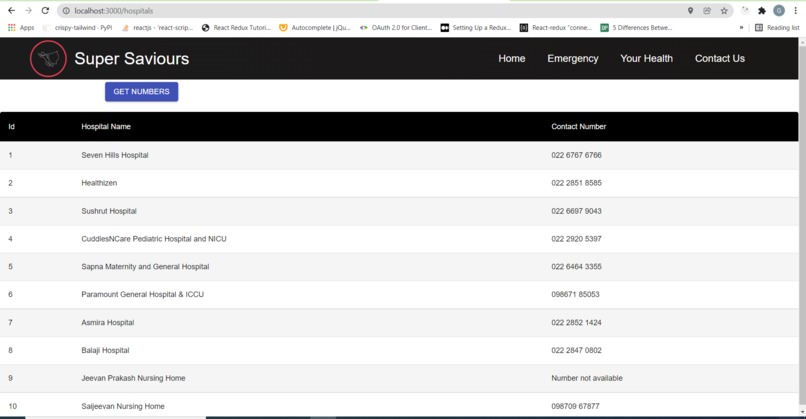
Task: Click the share page icon
Action: click(707, 11)
